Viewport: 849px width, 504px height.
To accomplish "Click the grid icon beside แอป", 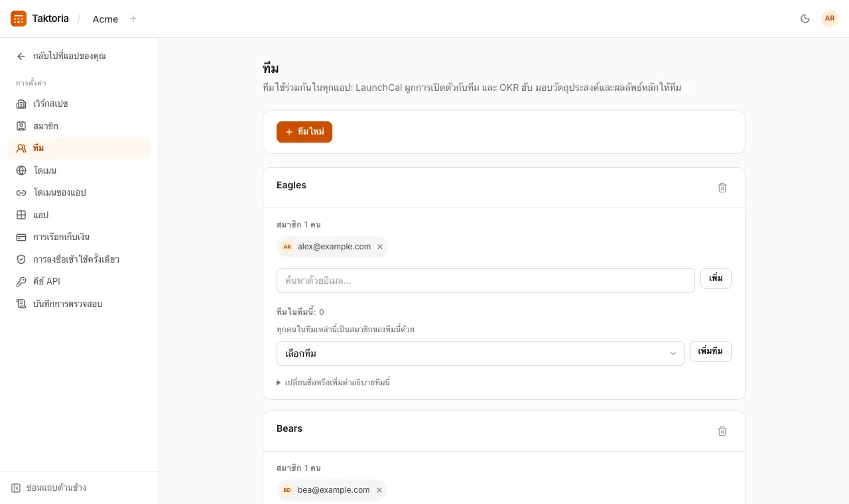I will (21, 215).
